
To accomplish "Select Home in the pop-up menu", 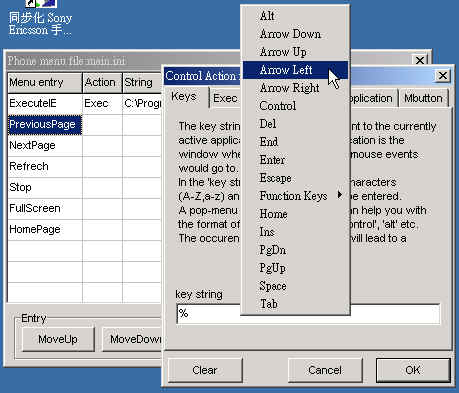I will (x=295, y=214).
